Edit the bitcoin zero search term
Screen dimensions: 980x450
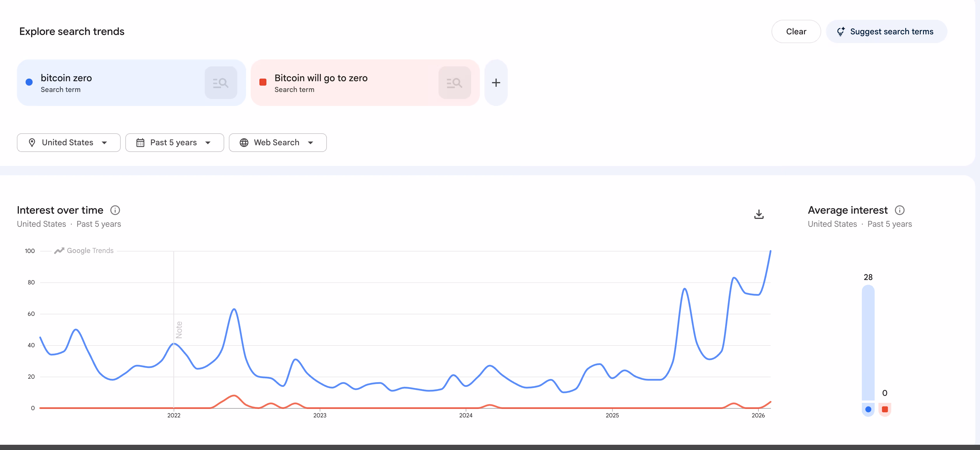(66, 78)
